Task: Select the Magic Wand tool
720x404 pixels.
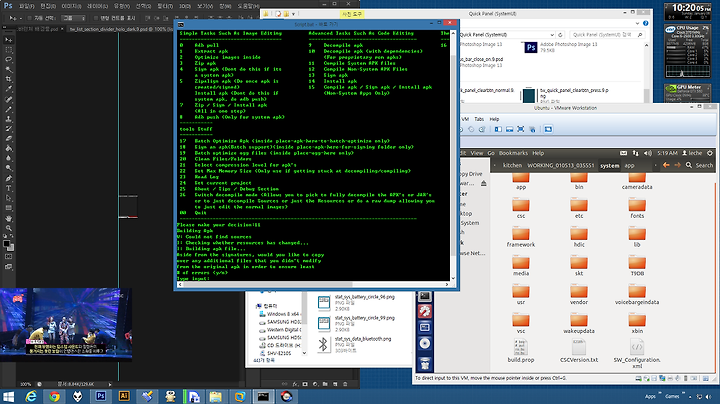Action: coord(9,69)
